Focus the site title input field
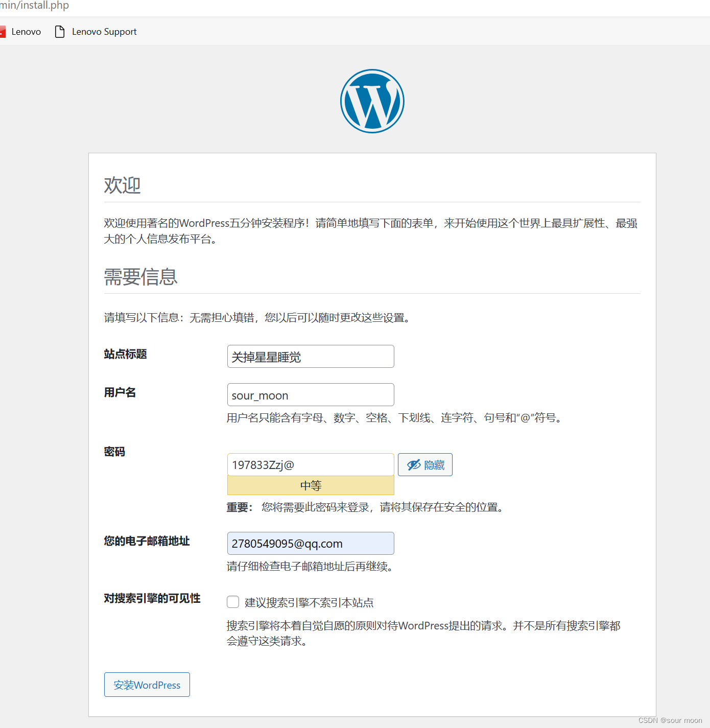 coord(311,357)
